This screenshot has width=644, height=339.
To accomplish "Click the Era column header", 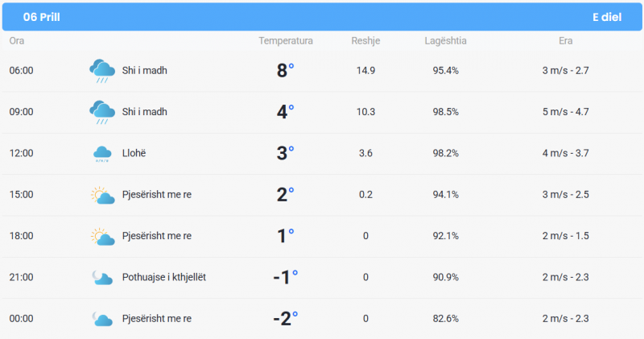I will pyautogui.click(x=565, y=41).
